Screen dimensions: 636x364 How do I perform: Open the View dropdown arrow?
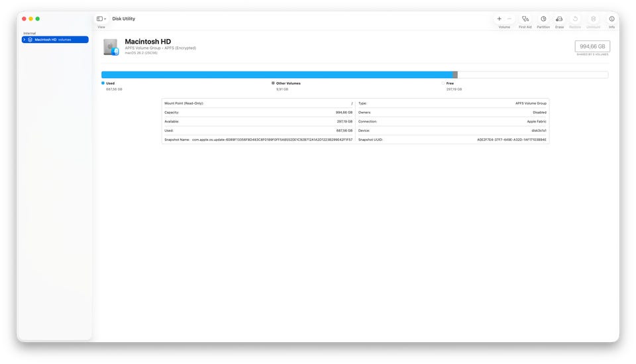click(x=105, y=19)
